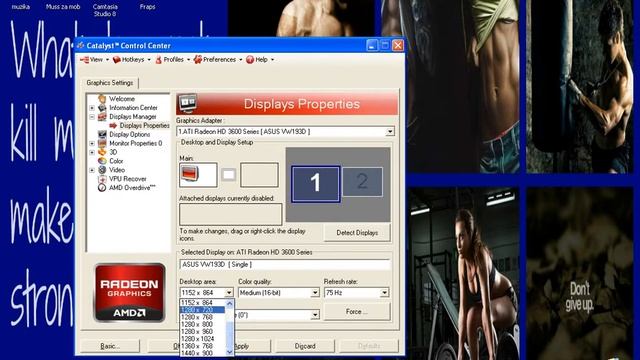This screenshot has height=360, width=640.
Task: Choose 1280 x 768 resolution
Action: (x=202, y=317)
